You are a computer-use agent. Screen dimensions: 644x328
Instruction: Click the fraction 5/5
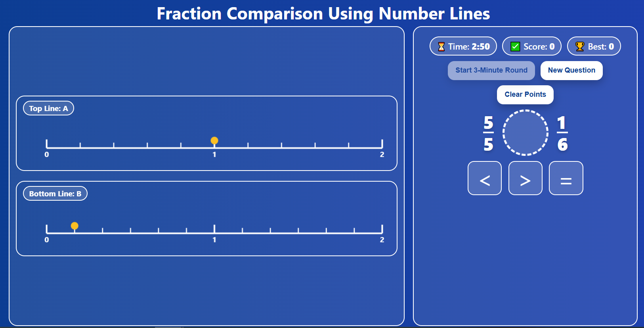pos(488,133)
